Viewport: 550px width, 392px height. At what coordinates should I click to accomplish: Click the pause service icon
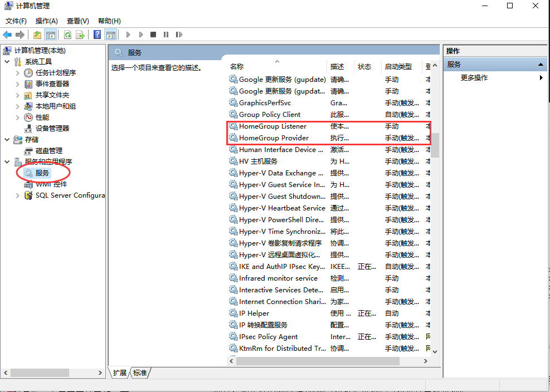[x=166, y=34]
